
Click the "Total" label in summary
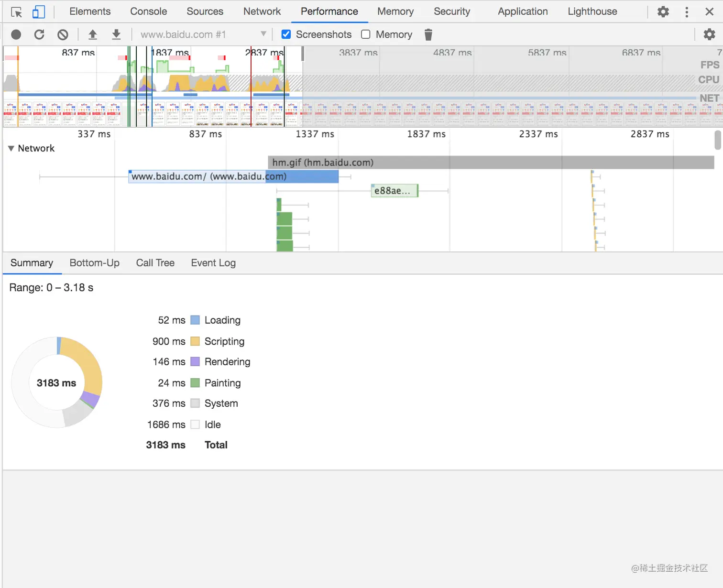[216, 445]
